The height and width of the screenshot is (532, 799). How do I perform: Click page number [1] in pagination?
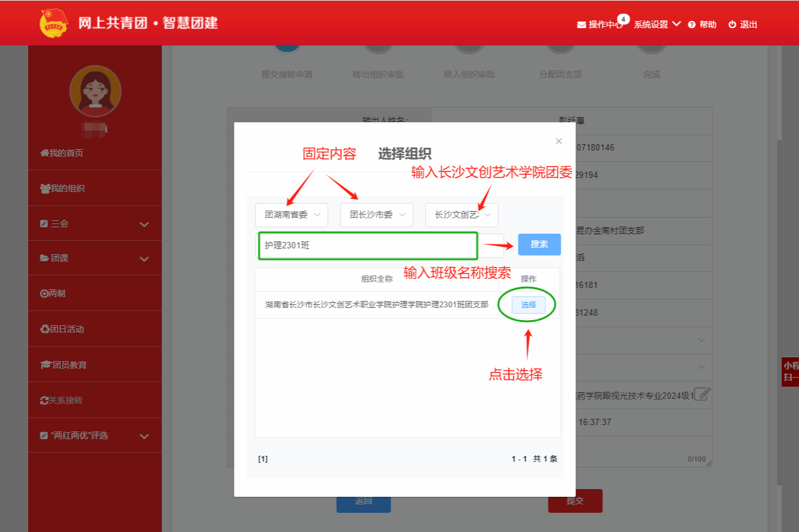pos(263,459)
